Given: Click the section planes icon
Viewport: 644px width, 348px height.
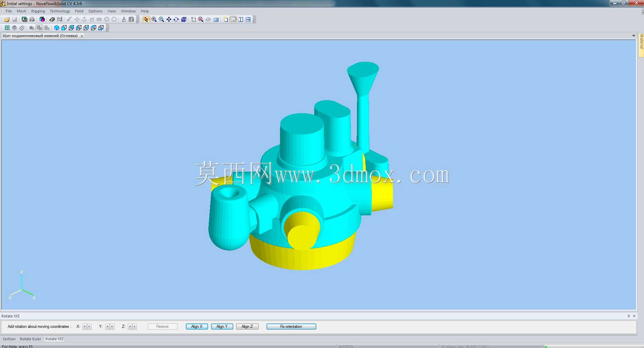Looking at the screenshot, I should (x=184, y=19).
